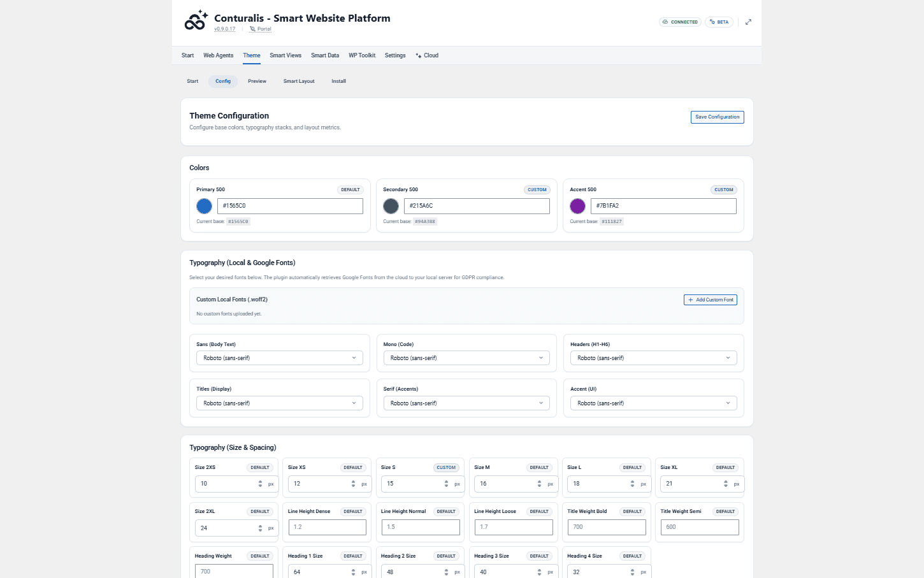The image size is (924, 578).
Task: Open the Secondary 500 gray color swatch
Action: pyautogui.click(x=391, y=206)
